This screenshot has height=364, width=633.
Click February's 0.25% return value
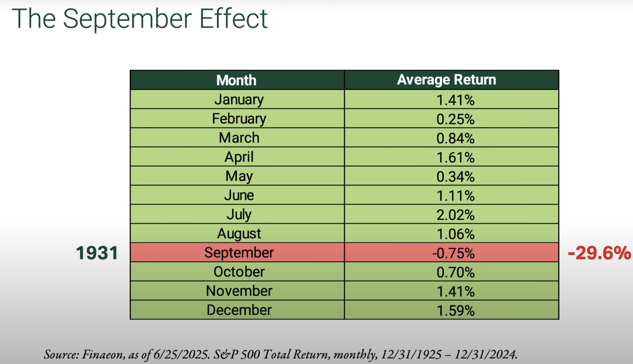[x=455, y=119]
